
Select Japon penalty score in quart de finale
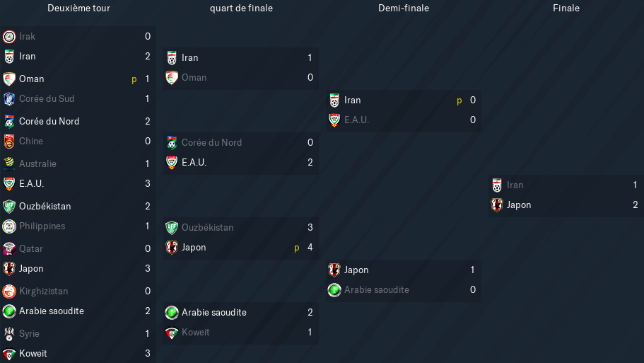pos(296,248)
